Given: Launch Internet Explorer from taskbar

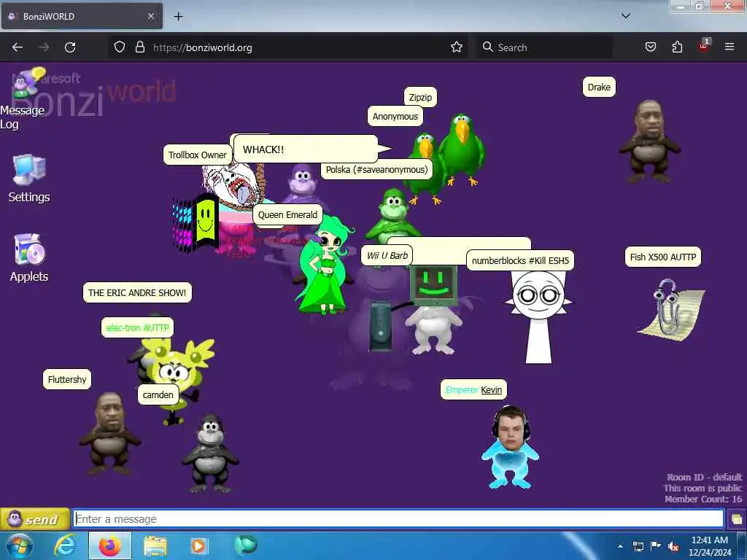Looking at the screenshot, I should pos(65,545).
